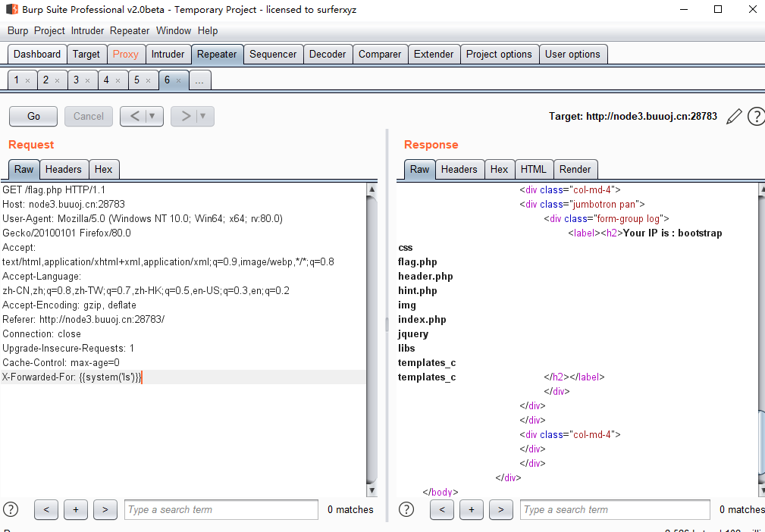
Task: Click response search plus options button
Action: pyautogui.click(x=472, y=509)
